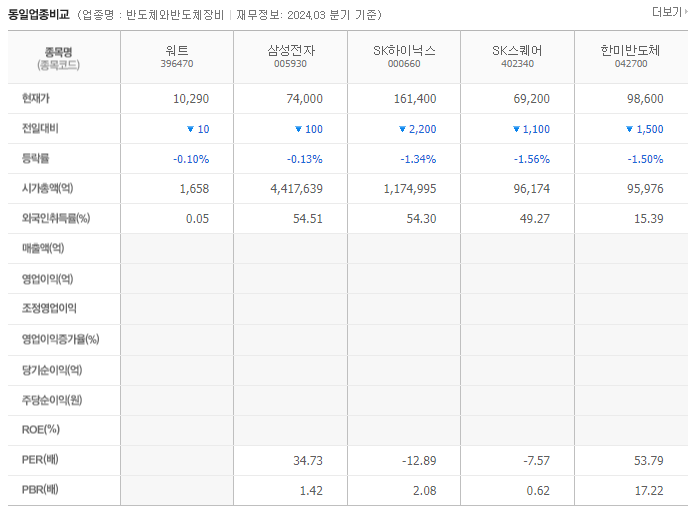The width and height of the screenshot is (689, 506).
Task: Click the down-arrow change value 1,100
Action: [x=531, y=129]
